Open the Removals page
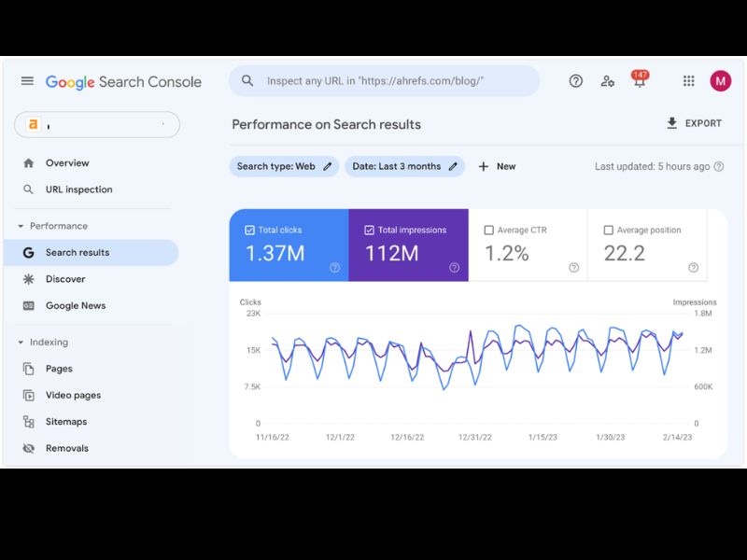 coord(67,448)
